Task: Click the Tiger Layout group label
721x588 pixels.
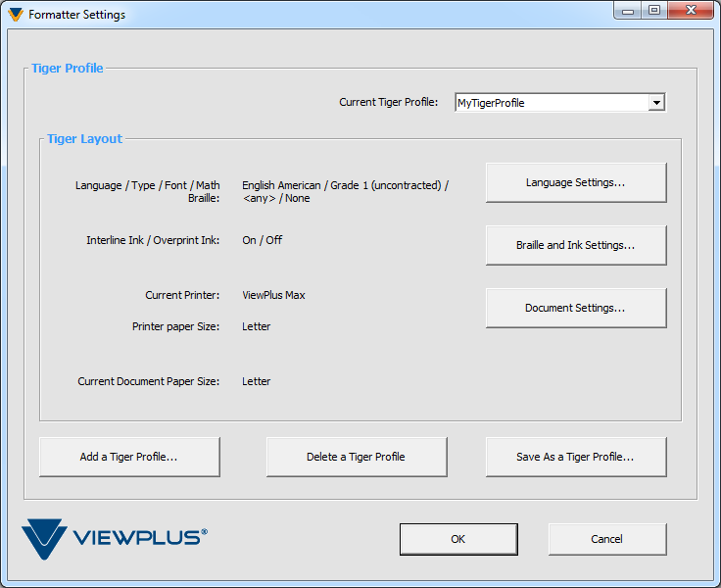Action: point(85,139)
